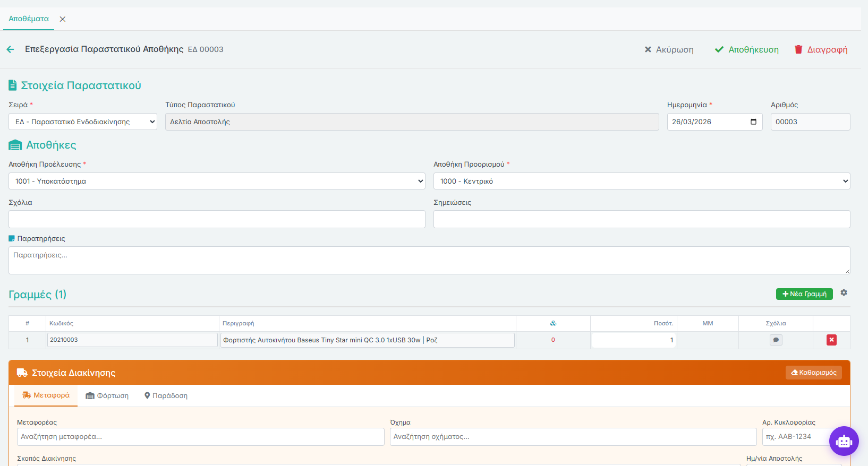The width and height of the screenshot is (868, 466).
Task: Click the ΕΔ 00003 document label
Action: pos(206,49)
